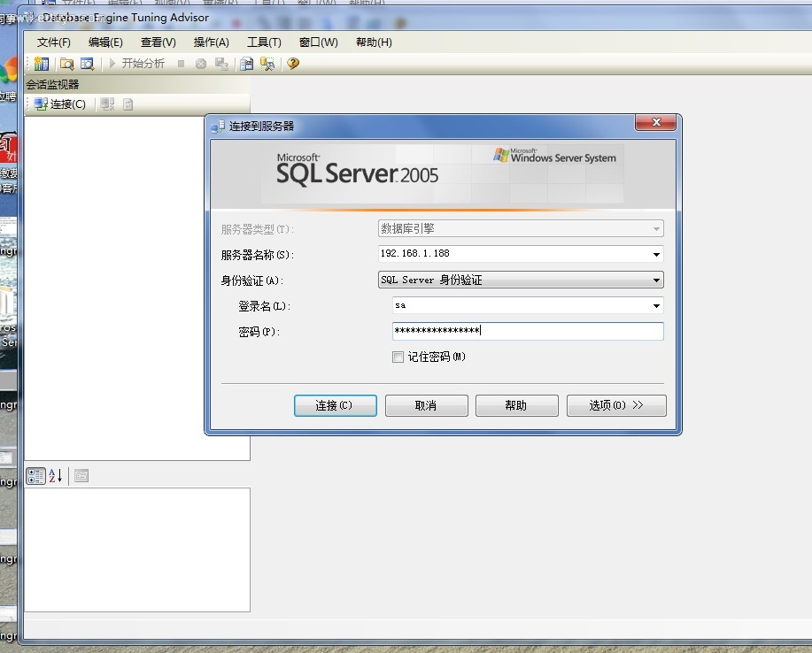Expand the login name dropdown list
Screen dimensions: 812x653
(656, 306)
